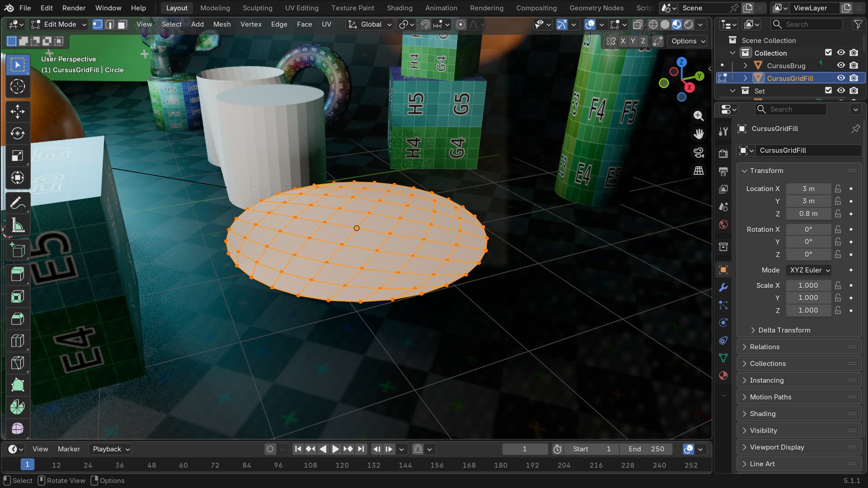Viewport: 868px width, 488px height.
Task: Activate the Scale tool
Action: (18, 156)
